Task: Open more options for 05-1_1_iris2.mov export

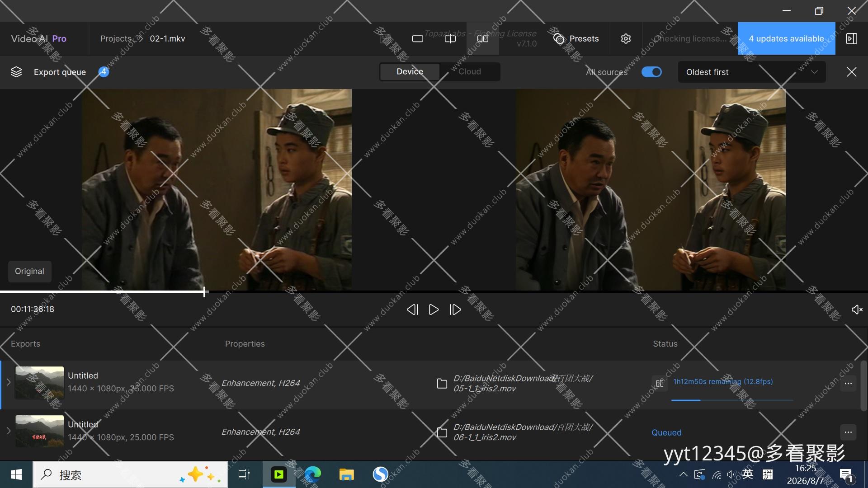Action: 848,384
